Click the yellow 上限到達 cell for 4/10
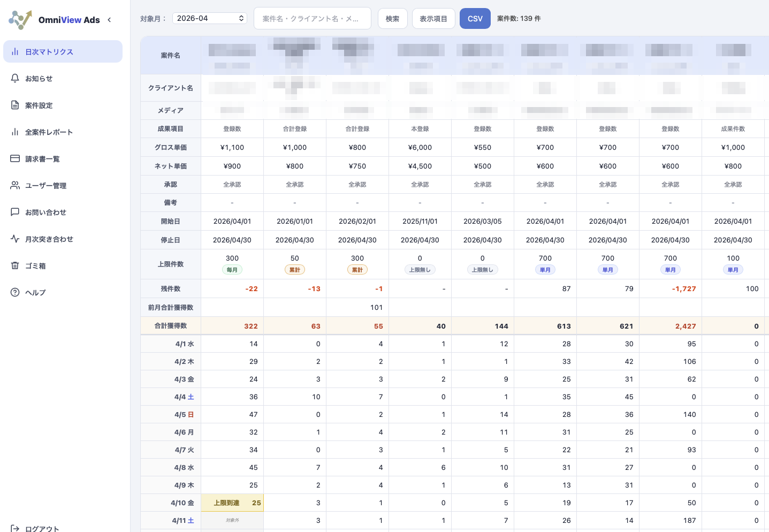This screenshot has height=532, width=769. [232, 503]
